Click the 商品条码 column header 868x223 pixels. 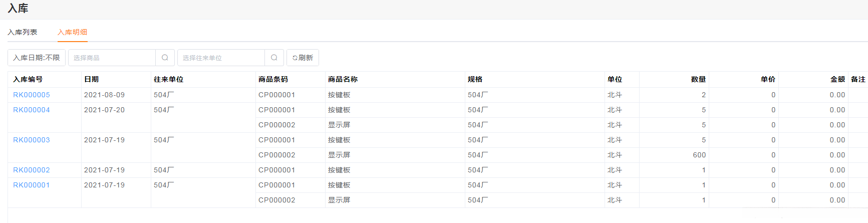pyautogui.click(x=273, y=79)
